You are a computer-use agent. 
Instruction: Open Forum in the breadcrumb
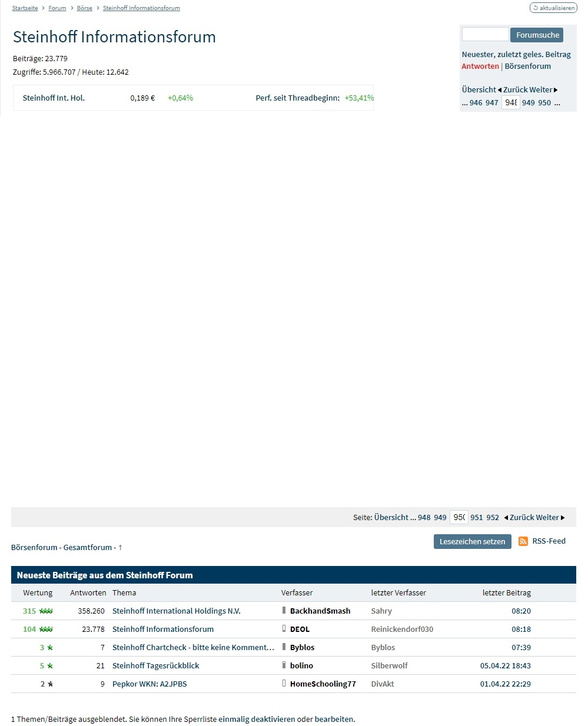click(x=57, y=8)
